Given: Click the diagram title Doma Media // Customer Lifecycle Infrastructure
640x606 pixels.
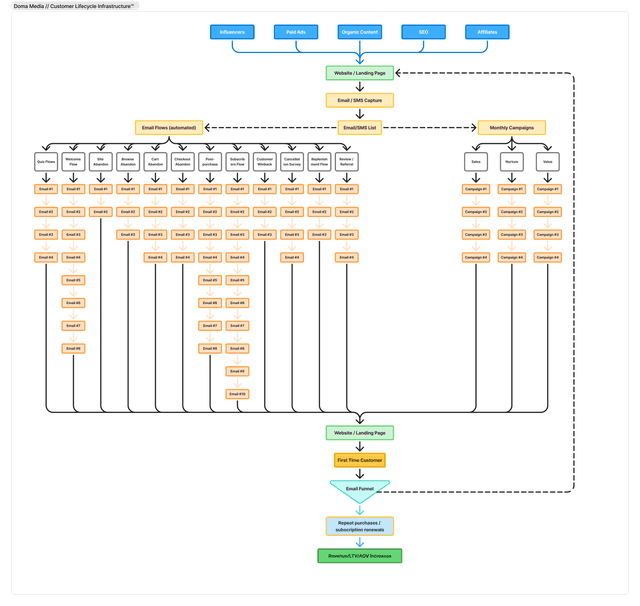Looking at the screenshot, I should tap(73, 6).
